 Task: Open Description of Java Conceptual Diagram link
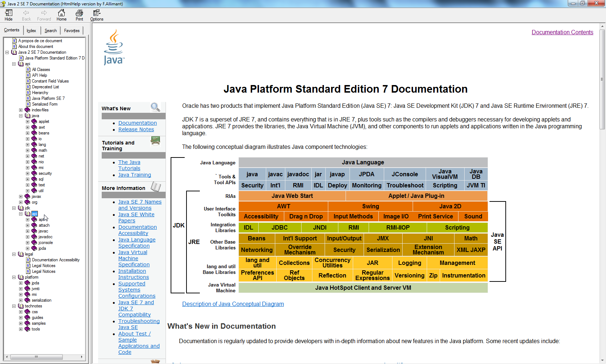click(233, 304)
